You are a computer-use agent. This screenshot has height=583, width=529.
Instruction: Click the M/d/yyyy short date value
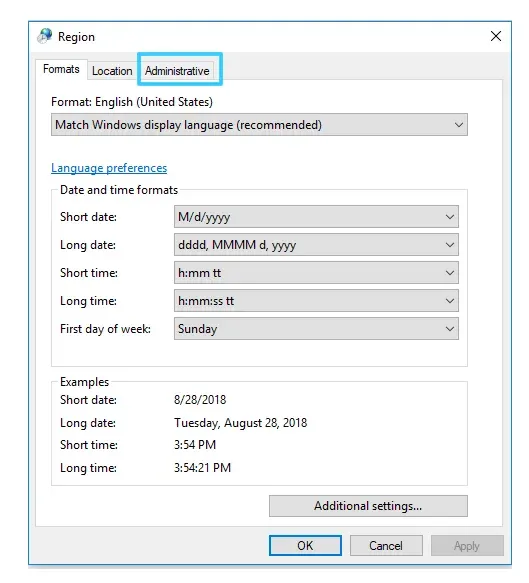[x=204, y=217]
